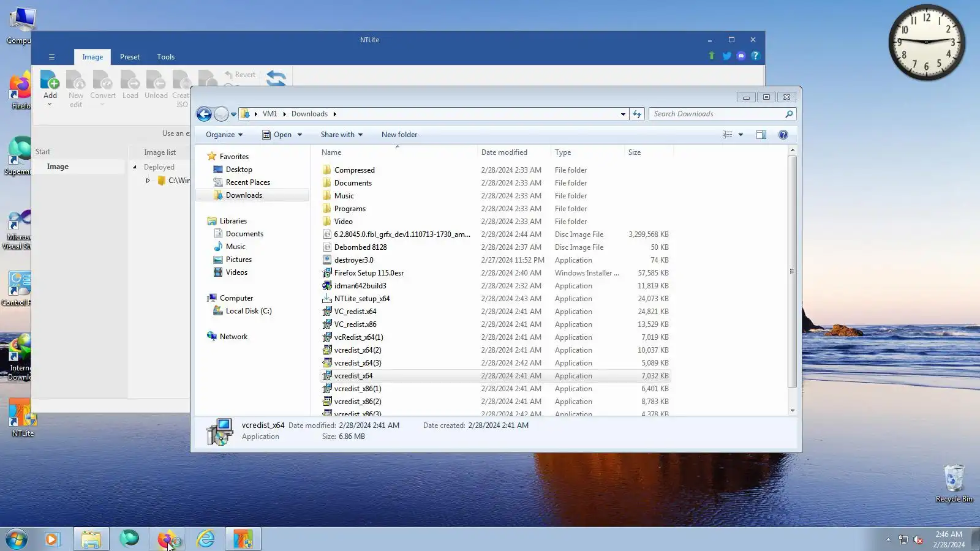Click the Load icon in NTLite toolbar

(x=130, y=80)
